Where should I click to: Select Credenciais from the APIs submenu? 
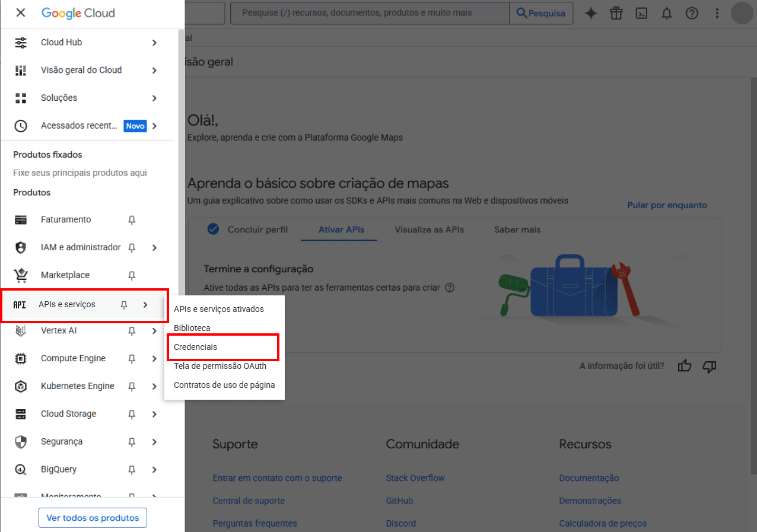(196, 347)
